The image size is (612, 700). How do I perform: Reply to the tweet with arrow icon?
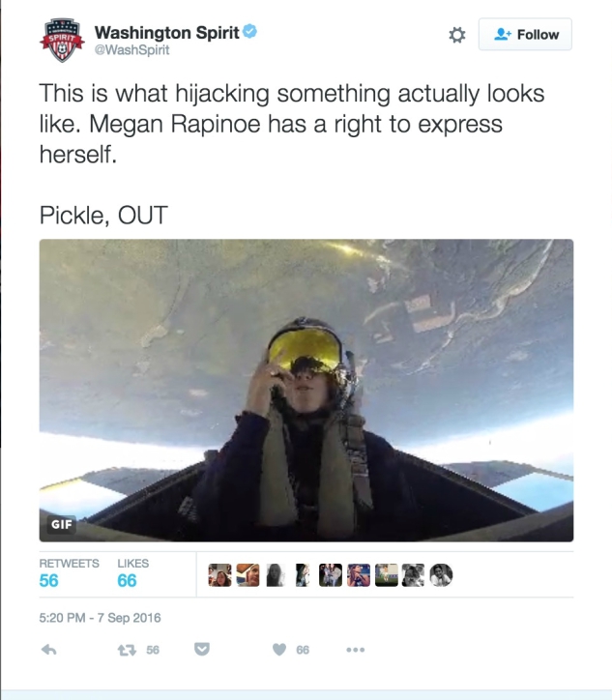48,650
